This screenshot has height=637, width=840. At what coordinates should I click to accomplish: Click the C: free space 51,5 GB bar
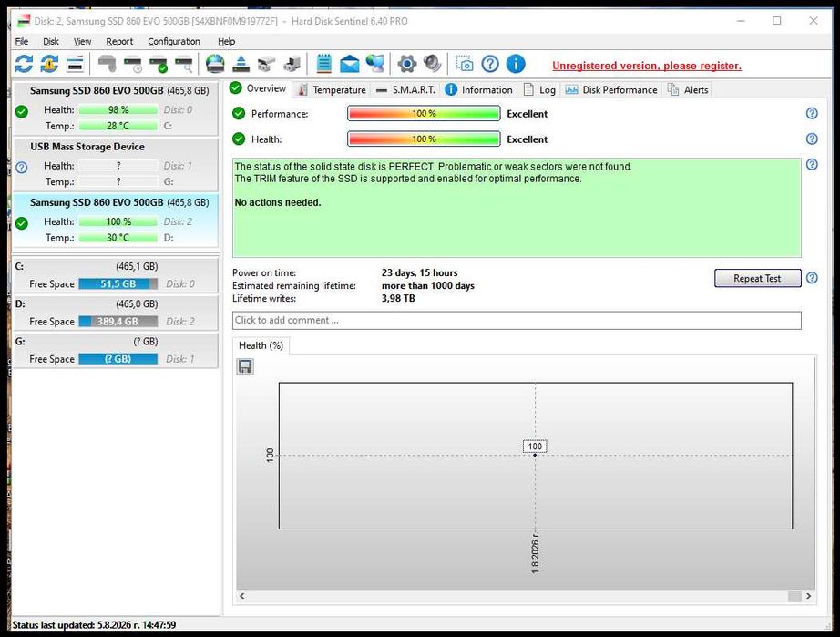tap(118, 284)
